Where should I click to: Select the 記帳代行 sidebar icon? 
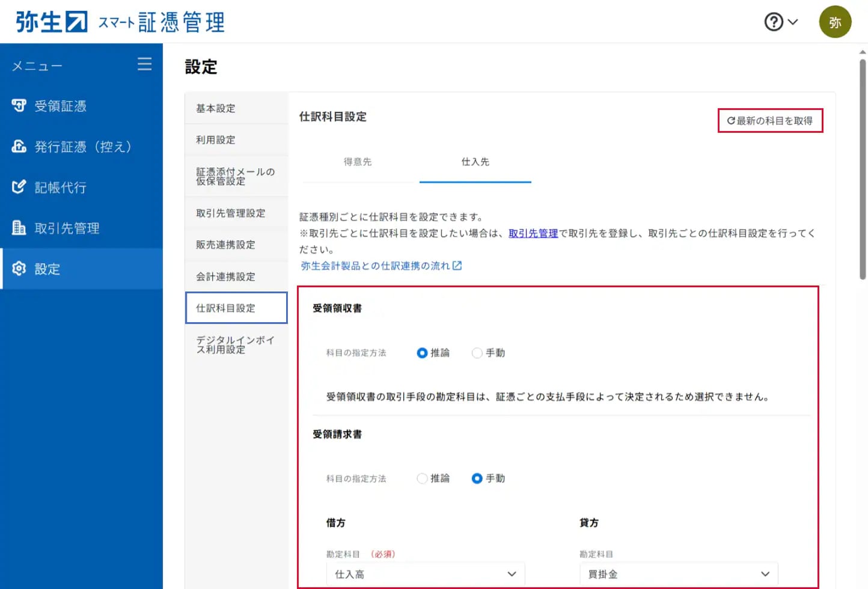pos(19,187)
